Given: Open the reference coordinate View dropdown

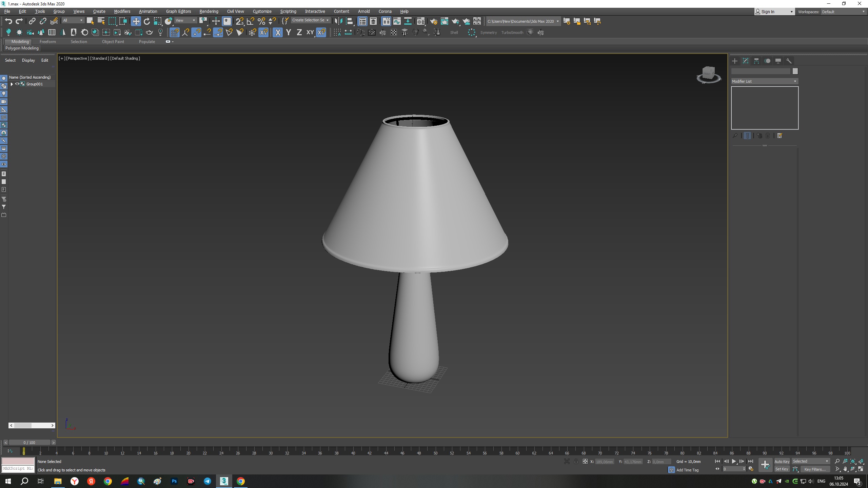Looking at the screenshot, I should point(185,20).
